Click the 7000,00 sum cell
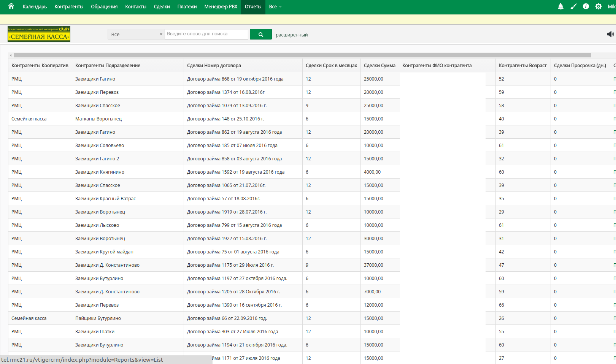616x364 pixels. 379,291
